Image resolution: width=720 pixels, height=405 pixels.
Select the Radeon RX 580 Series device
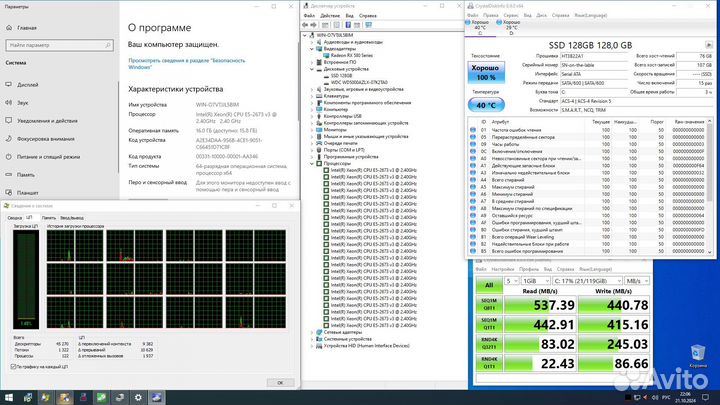pos(352,56)
